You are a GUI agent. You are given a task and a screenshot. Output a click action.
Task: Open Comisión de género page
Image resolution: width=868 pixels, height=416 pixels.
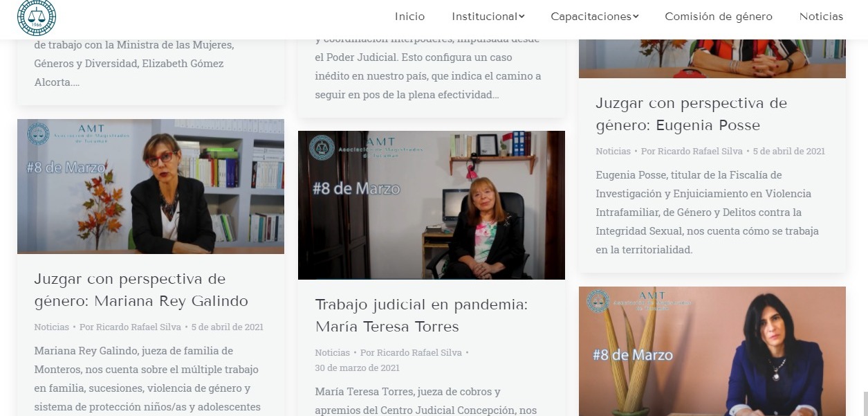719,17
